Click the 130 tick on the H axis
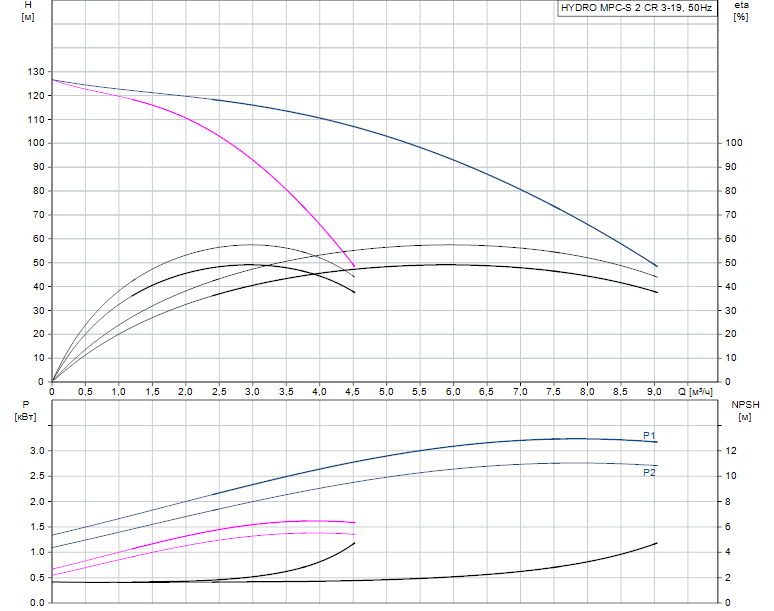Image resolution: width=774 pixels, height=611 pixels. [x=36, y=72]
